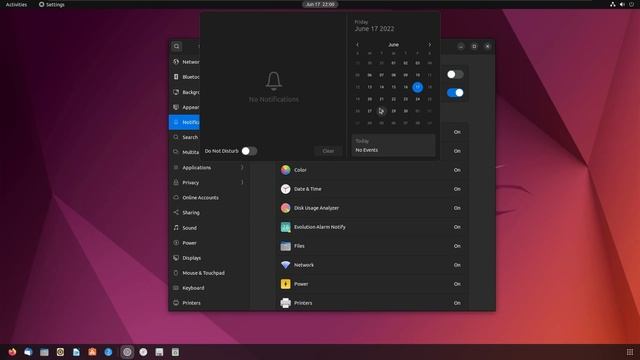Open the volume indicator in the top bar
This screenshot has width=640, height=360.
[622, 4]
